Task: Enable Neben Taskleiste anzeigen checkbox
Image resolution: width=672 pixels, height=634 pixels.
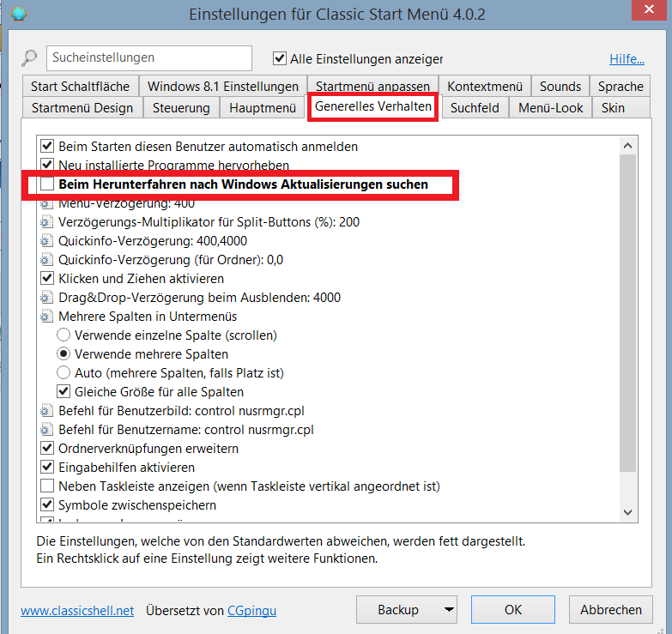Action: (47, 486)
